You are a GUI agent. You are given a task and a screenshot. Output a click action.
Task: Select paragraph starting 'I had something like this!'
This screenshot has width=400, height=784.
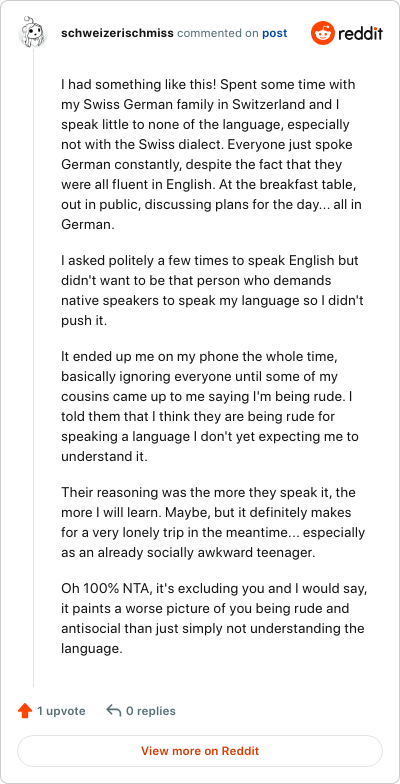coord(209,154)
